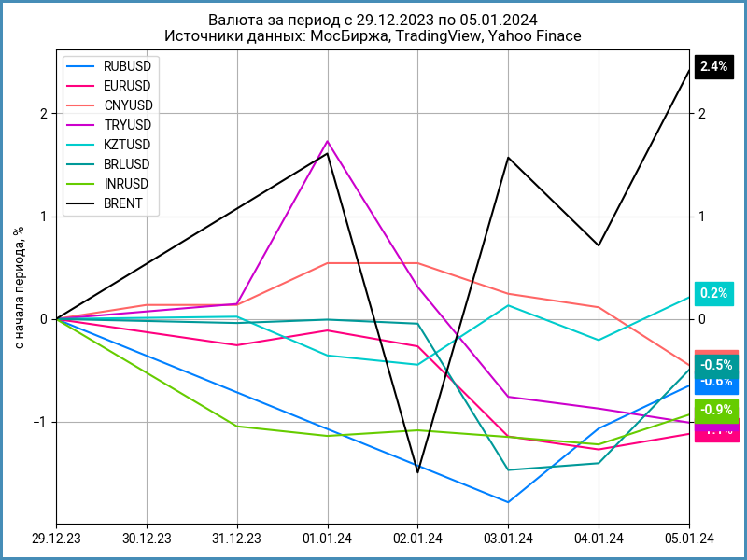Click the CNYUSD legend label
The width and height of the screenshot is (747, 560).
[129, 105]
